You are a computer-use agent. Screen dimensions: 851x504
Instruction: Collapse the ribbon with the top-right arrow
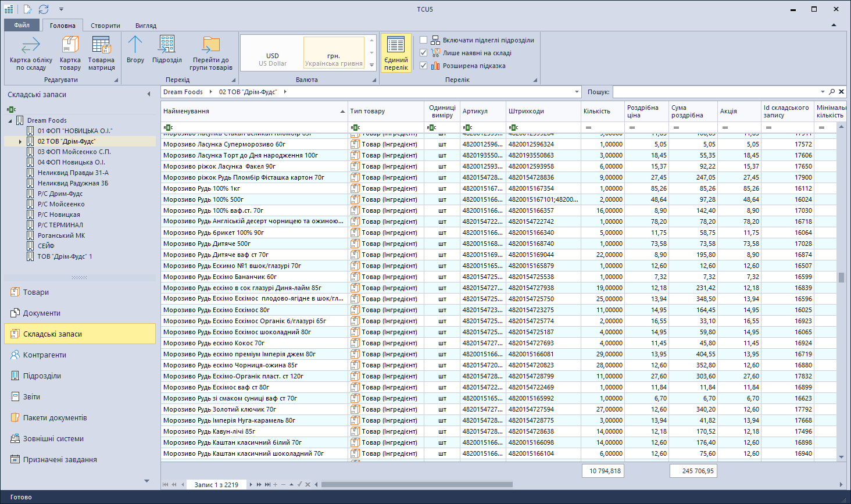(834, 25)
